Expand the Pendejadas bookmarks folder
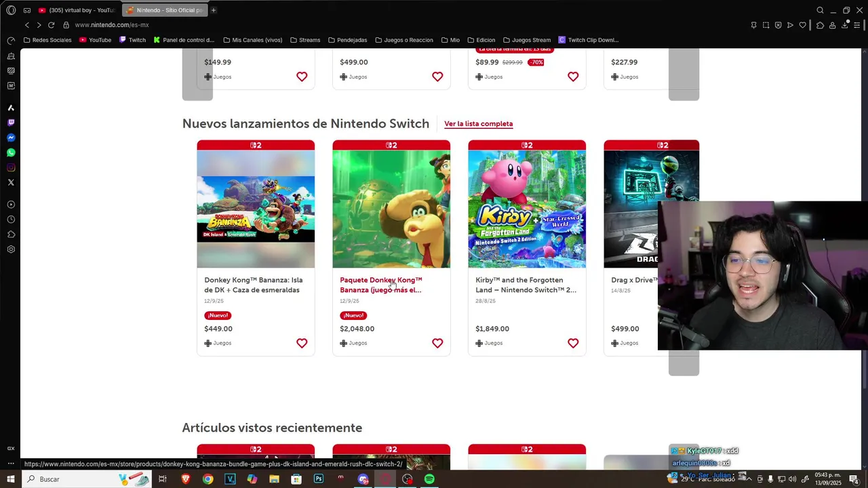Viewport: 868px width, 488px height. pos(347,40)
